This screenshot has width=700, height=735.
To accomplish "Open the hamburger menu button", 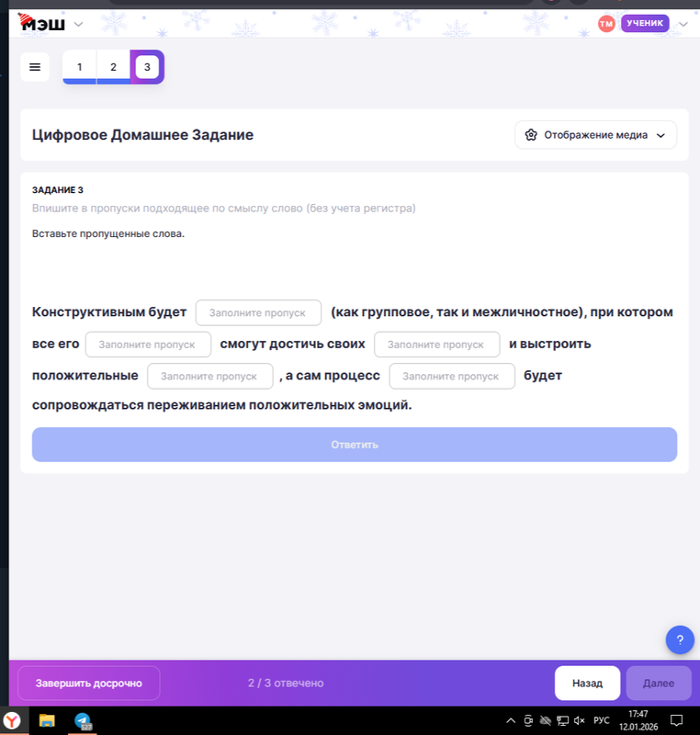I will (35, 67).
